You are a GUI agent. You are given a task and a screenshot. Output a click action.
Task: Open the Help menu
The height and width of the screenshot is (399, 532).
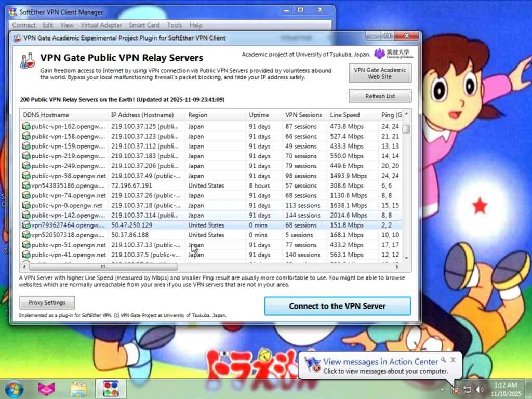click(196, 25)
